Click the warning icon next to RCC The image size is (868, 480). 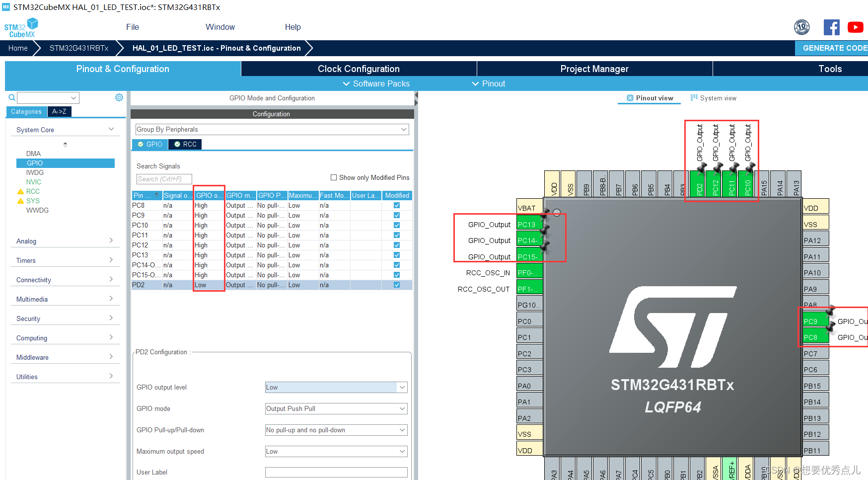coord(21,191)
